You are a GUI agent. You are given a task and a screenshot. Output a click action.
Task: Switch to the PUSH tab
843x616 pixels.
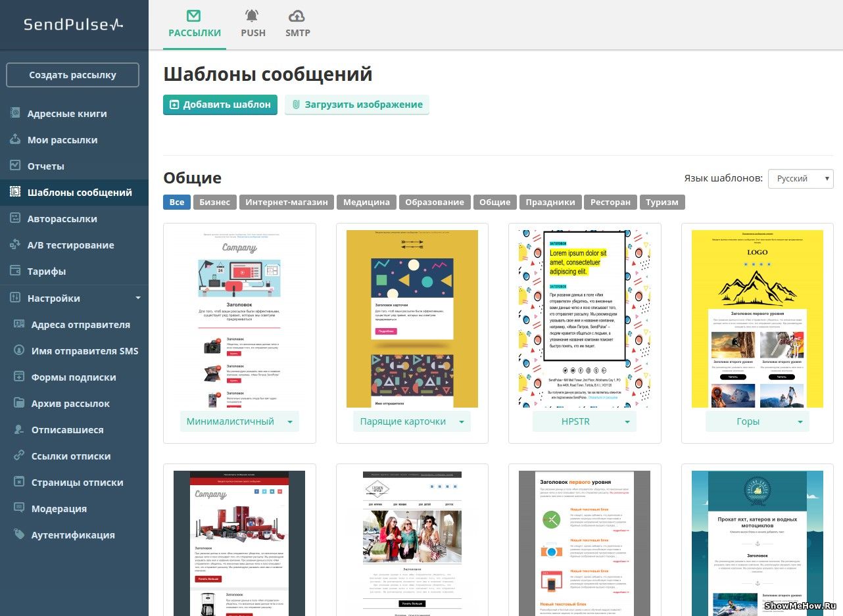click(x=253, y=24)
